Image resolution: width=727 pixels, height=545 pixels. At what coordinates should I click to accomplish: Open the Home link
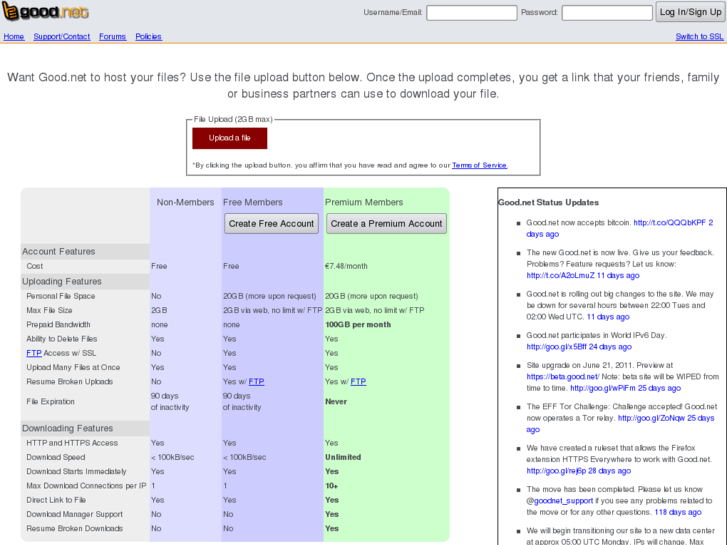tap(13, 37)
